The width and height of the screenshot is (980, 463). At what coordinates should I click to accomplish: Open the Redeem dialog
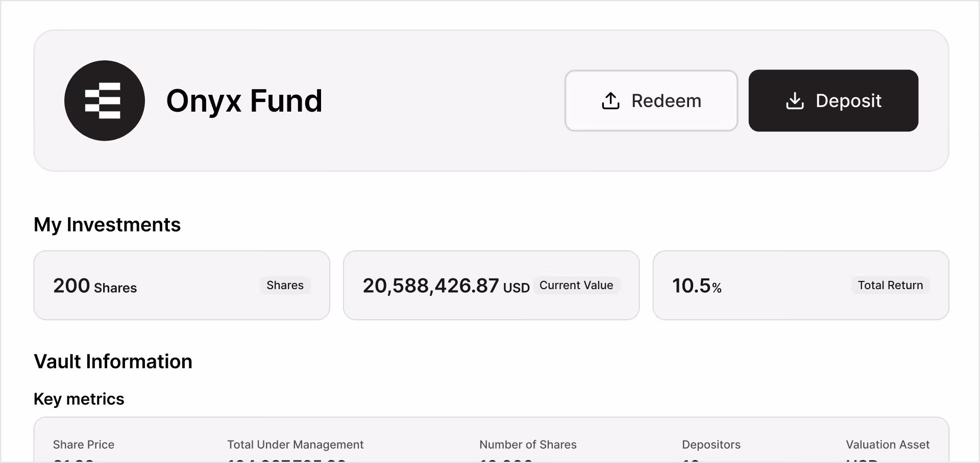pyautogui.click(x=651, y=100)
